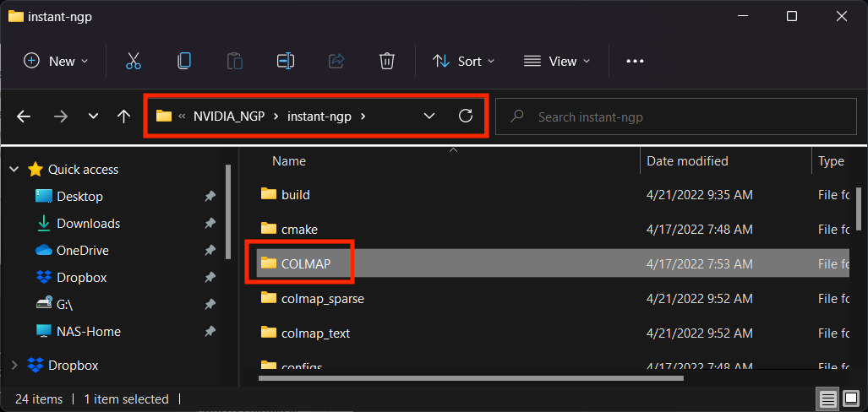This screenshot has width=868, height=412.
Task: Sort by Date modified column header
Action: [x=687, y=161]
